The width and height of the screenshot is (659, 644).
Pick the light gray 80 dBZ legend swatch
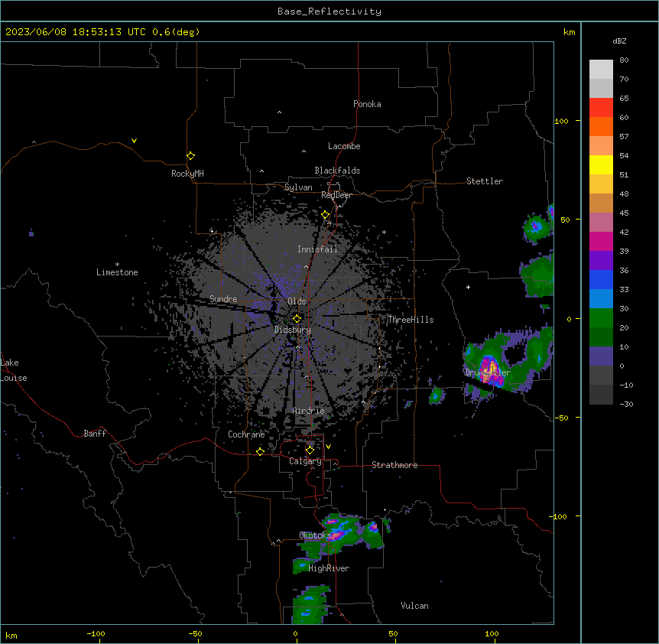click(x=601, y=70)
